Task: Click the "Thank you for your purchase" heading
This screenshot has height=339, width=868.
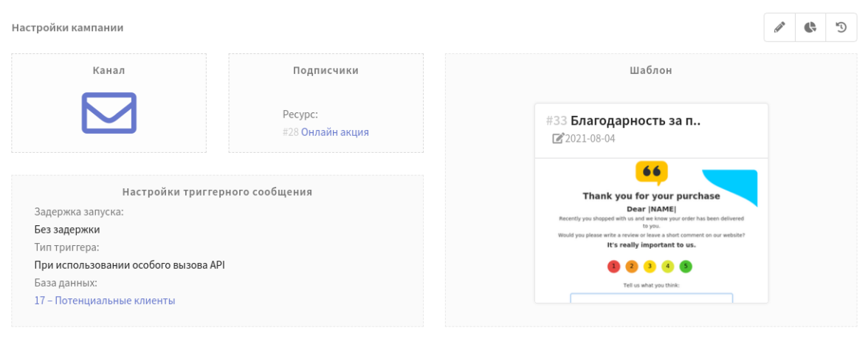Action: tap(651, 196)
